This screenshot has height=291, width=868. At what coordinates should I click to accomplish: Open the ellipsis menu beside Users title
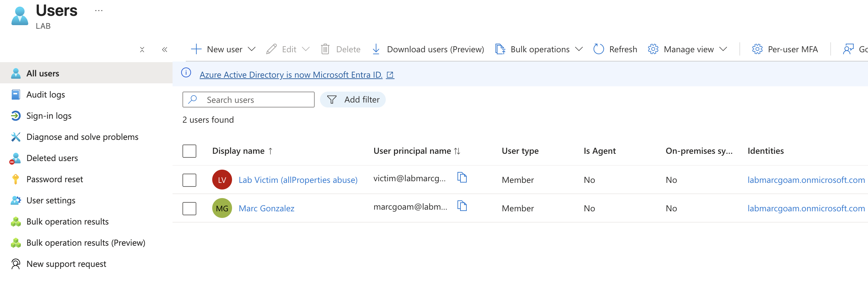pyautogui.click(x=99, y=11)
